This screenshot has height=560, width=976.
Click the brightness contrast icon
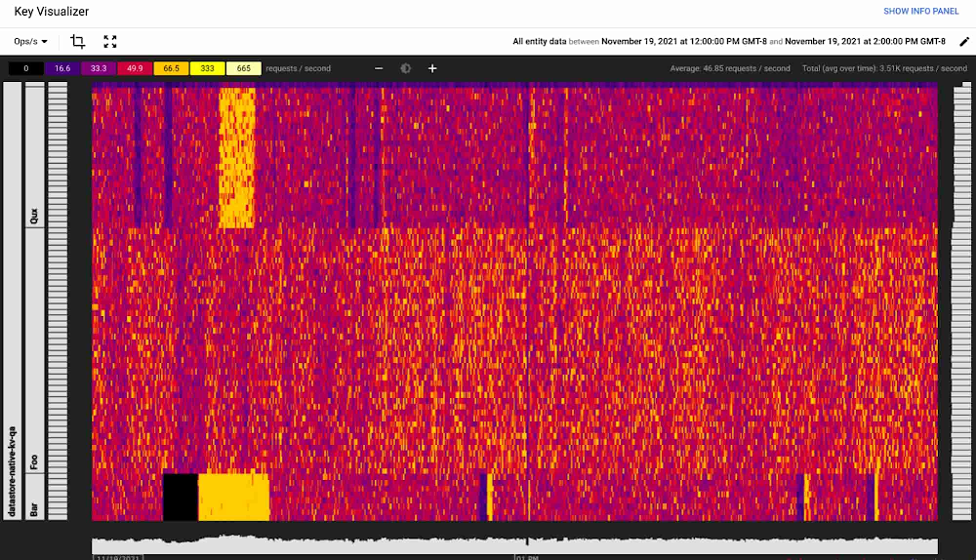[x=406, y=68]
